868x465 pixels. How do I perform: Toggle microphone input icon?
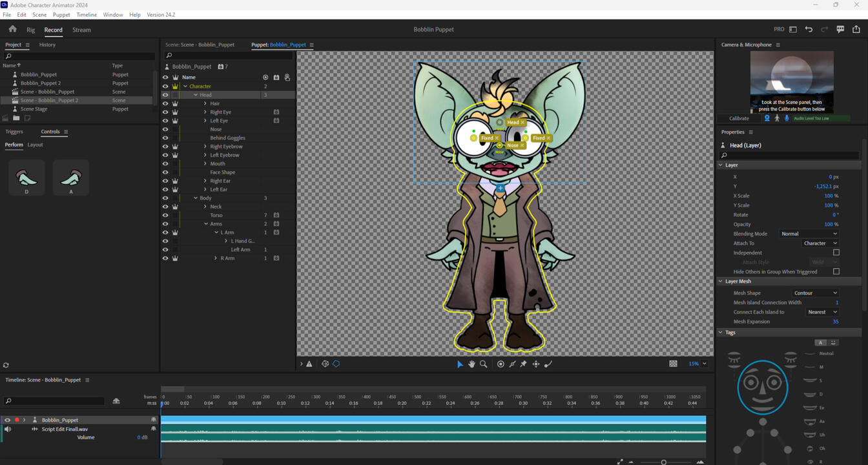click(x=787, y=118)
